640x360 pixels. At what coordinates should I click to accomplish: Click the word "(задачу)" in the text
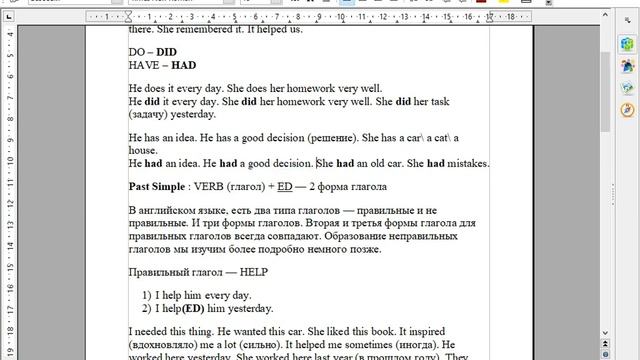pyautogui.click(x=148, y=115)
